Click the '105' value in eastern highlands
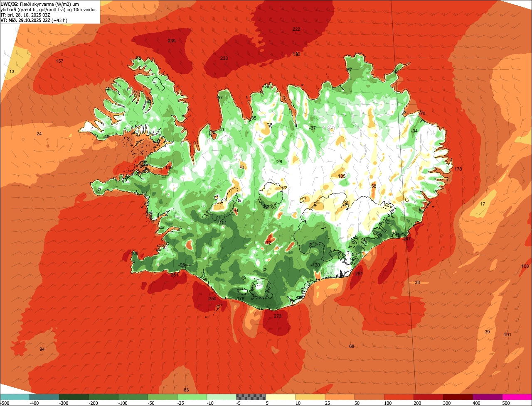Viewport: 532px width, 406px height. [342, 176]
